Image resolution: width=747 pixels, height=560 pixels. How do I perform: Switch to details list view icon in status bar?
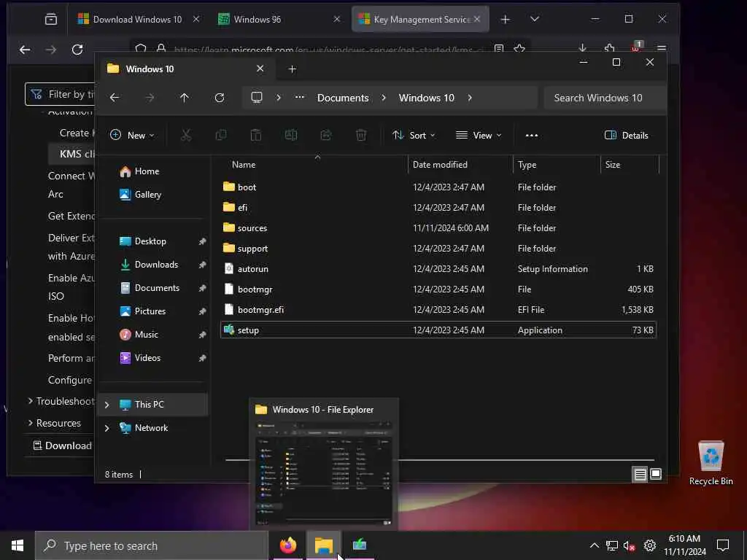coord(640,474)
